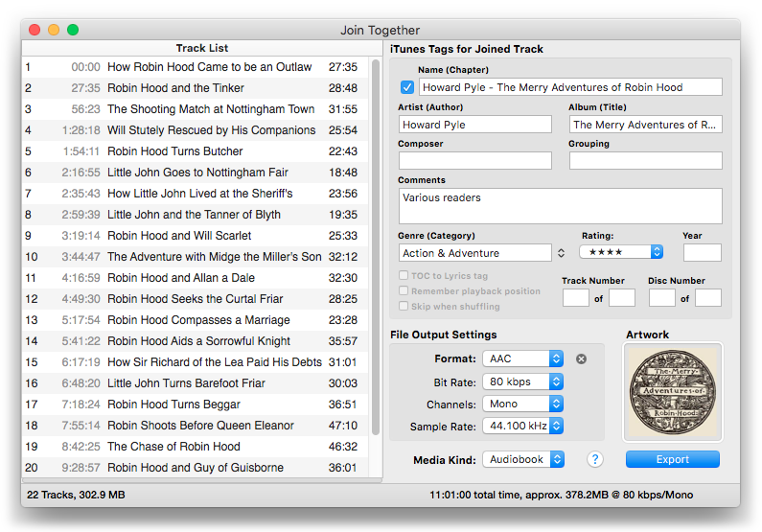Click the Genre stepper arrows
Image resolution: width=762 pixels, height=532 pixels.
pyautogui.click(x=562, y=253)
